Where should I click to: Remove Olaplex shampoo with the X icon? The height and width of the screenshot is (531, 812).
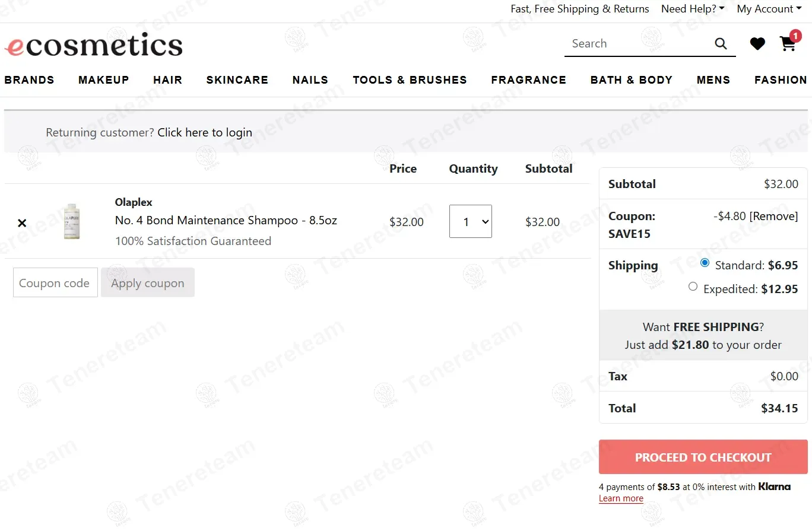tap(22, 223)
